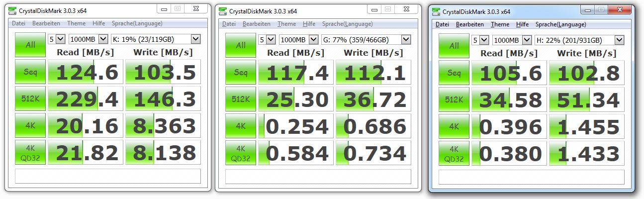This screenshot has width=644, height=199.
Task: Select the 0.254 4K read result
Action: (x=296, y=126)
